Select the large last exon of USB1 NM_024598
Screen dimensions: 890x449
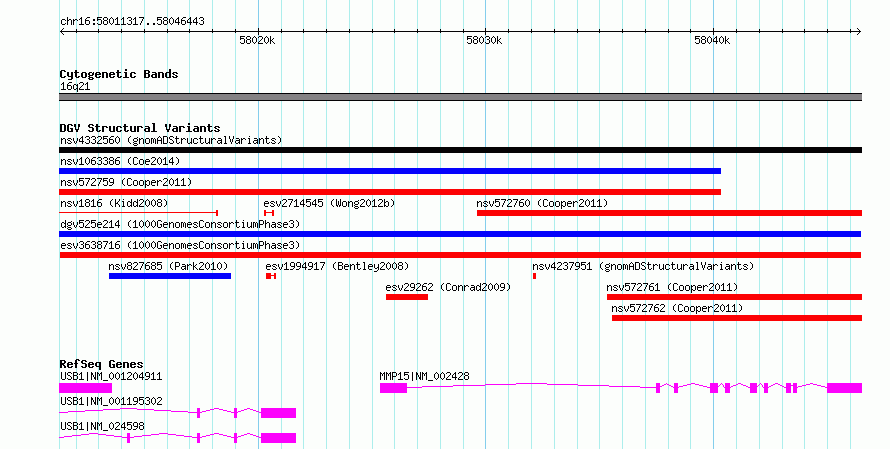(278, 438)
